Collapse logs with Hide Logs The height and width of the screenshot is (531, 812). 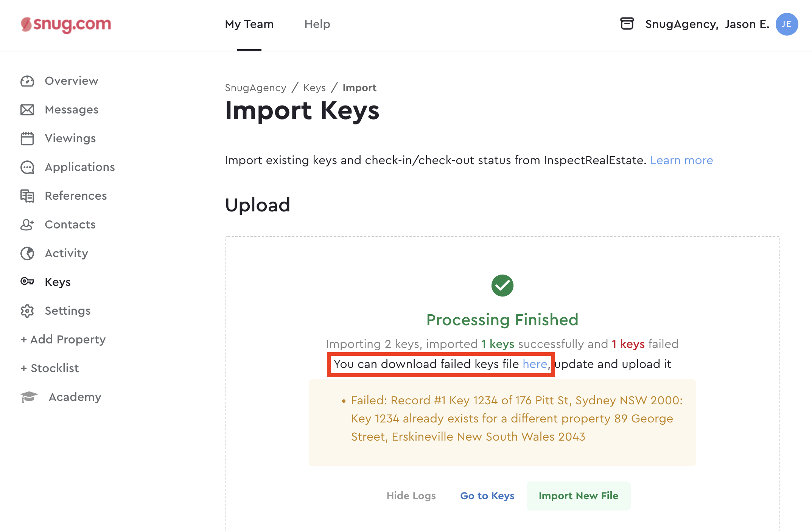tap(411, 496)
